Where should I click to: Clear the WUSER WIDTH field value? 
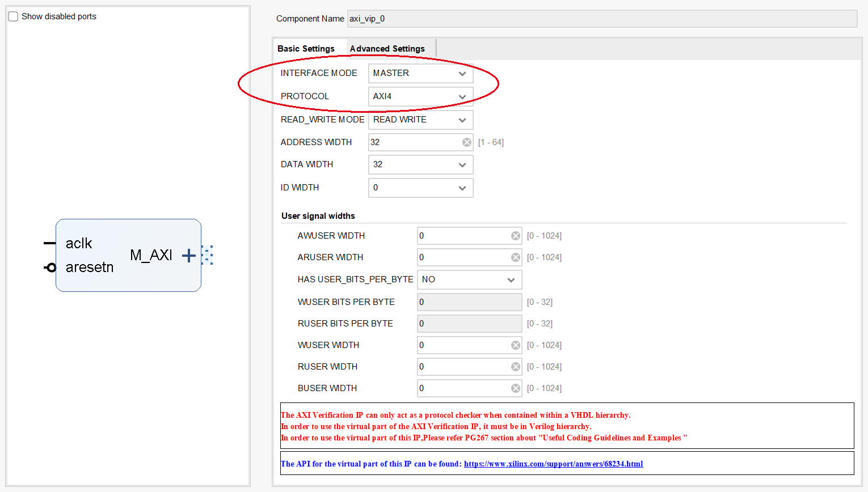click(515, 345)
